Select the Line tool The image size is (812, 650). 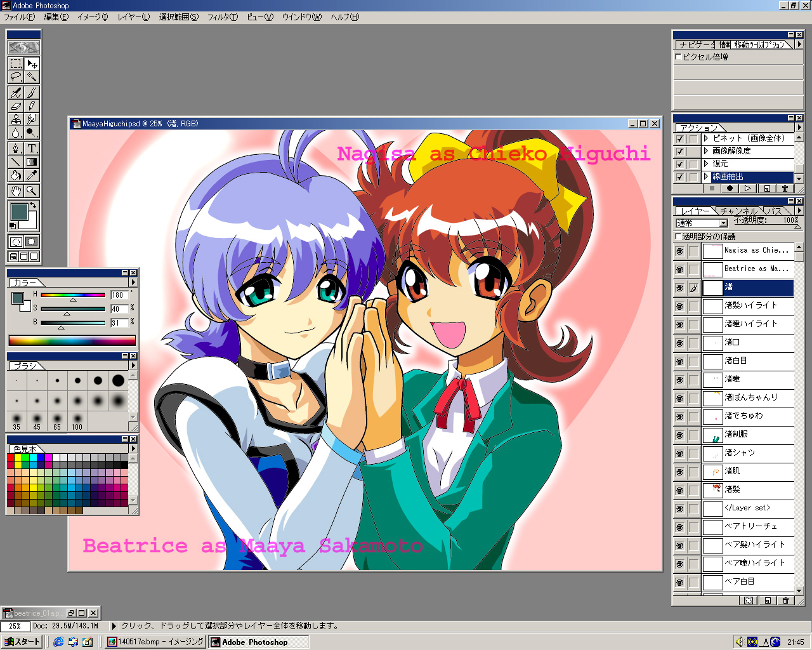16,162
